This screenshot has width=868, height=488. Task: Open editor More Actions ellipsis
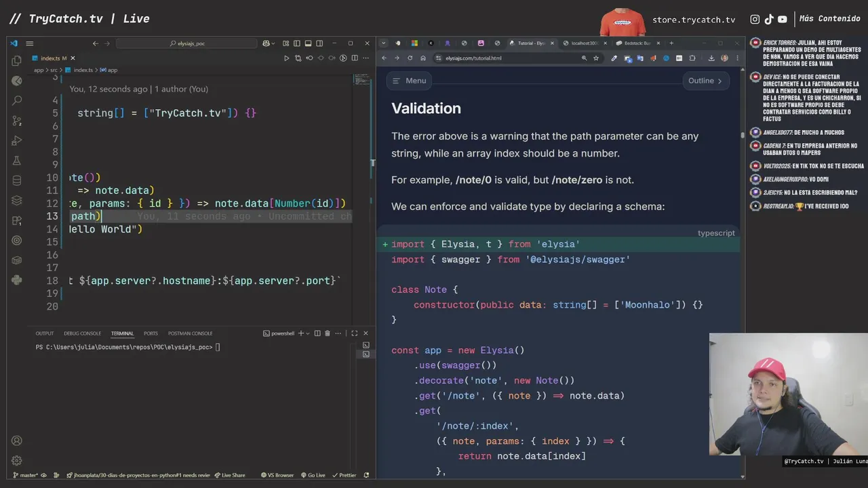pyautogui.click(x=366, y=58)
